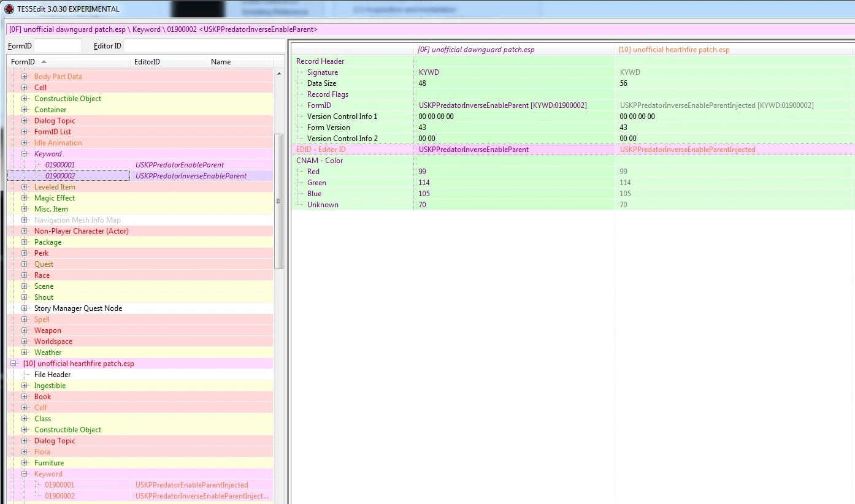This screenshot has width=855, height=504.
Task: Expand the Worldspace node
Action: (25, 342)
